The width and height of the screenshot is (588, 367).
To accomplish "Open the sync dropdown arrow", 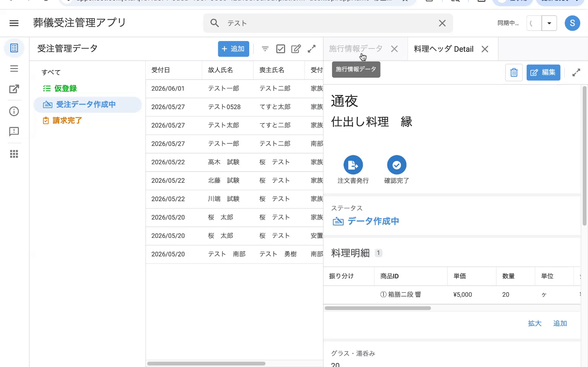I will point(549,23).
